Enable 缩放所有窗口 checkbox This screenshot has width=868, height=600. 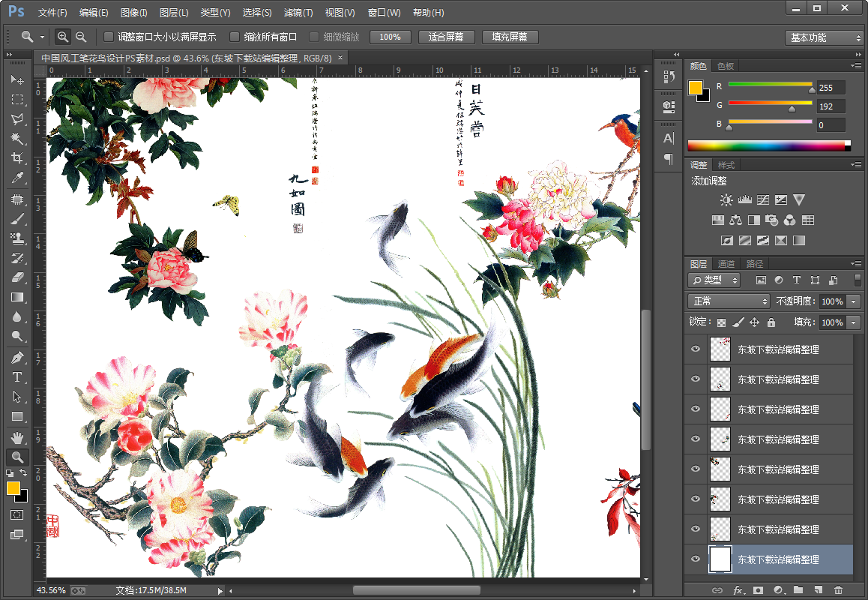tap(235, 37)
